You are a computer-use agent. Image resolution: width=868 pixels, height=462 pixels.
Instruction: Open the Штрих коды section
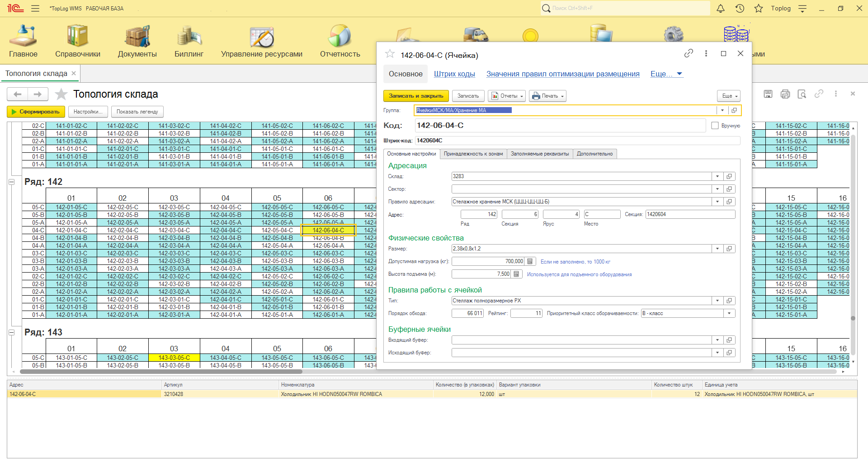[x=454, y=74]
